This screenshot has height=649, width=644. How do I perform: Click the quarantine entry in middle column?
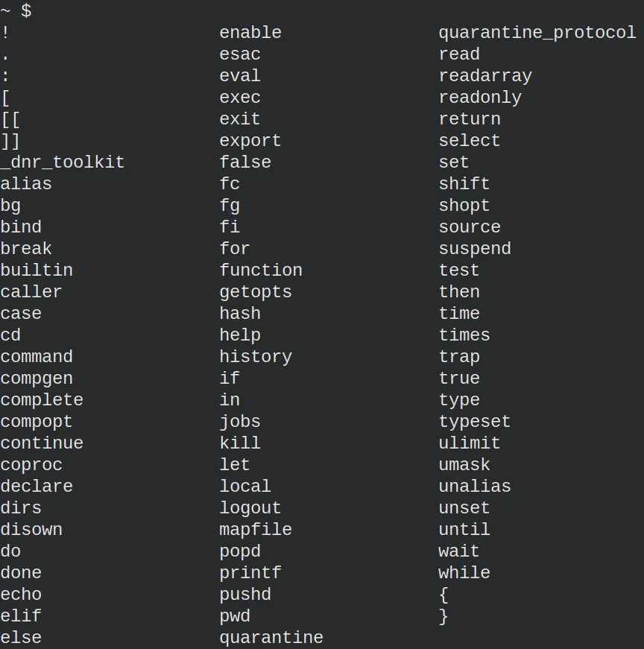[x=271, y=638]
